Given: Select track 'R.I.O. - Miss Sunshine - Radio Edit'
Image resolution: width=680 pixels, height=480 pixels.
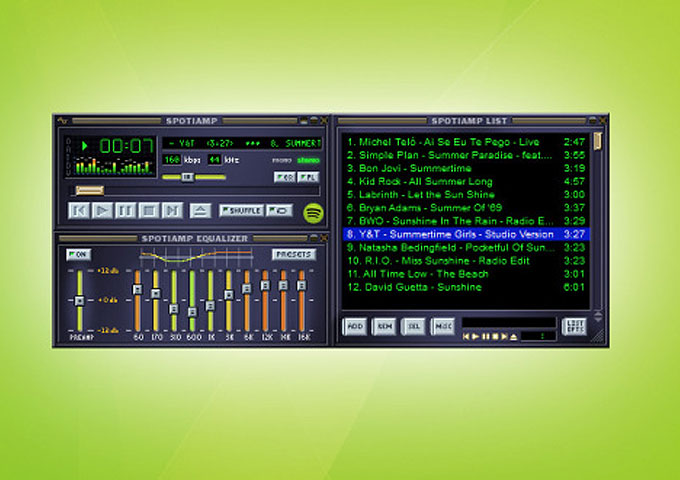Looking at the screenshot, I should [x=466, y=261].
